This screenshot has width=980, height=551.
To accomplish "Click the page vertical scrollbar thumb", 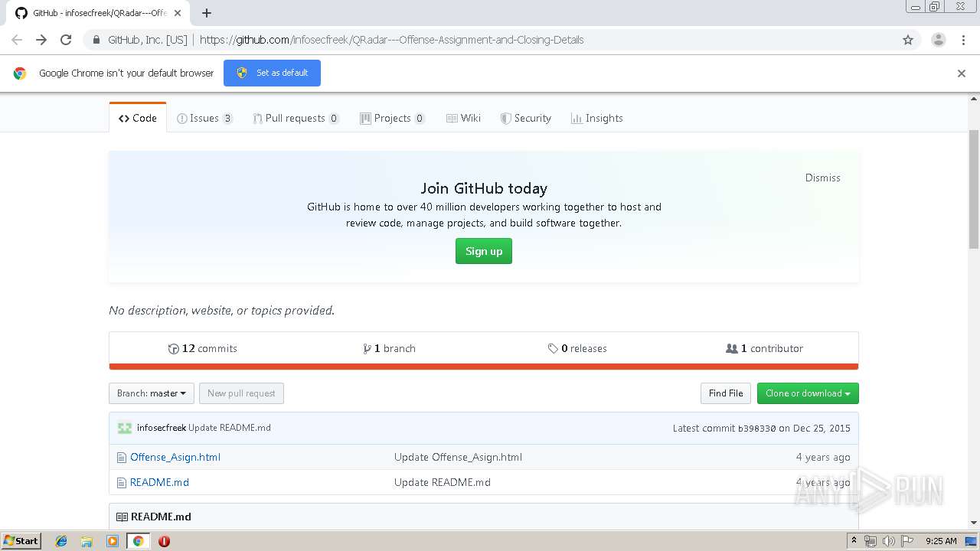I will point(974,189).
